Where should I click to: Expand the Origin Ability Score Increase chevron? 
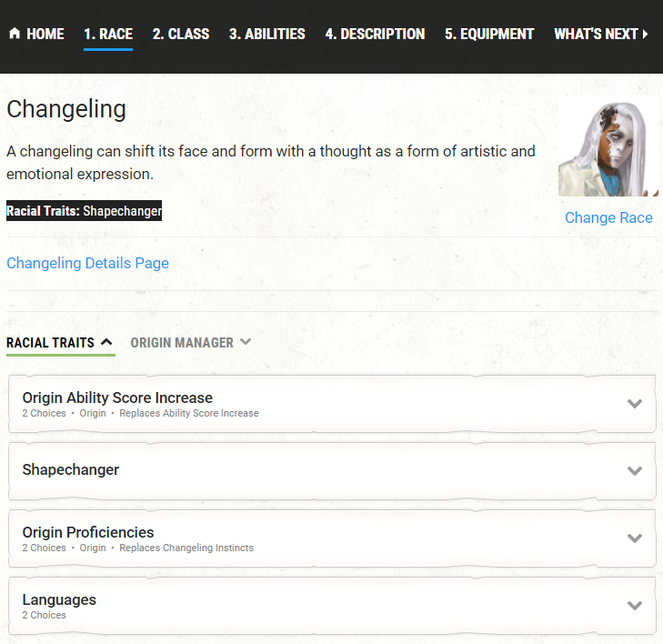pyautogui.click(x=635, y=403)
